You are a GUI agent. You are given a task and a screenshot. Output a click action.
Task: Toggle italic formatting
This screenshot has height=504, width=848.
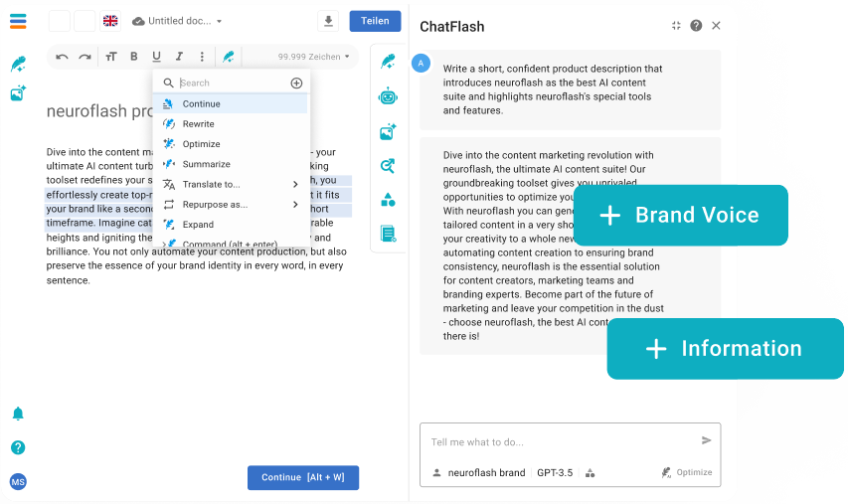click(x=179, y=57)
